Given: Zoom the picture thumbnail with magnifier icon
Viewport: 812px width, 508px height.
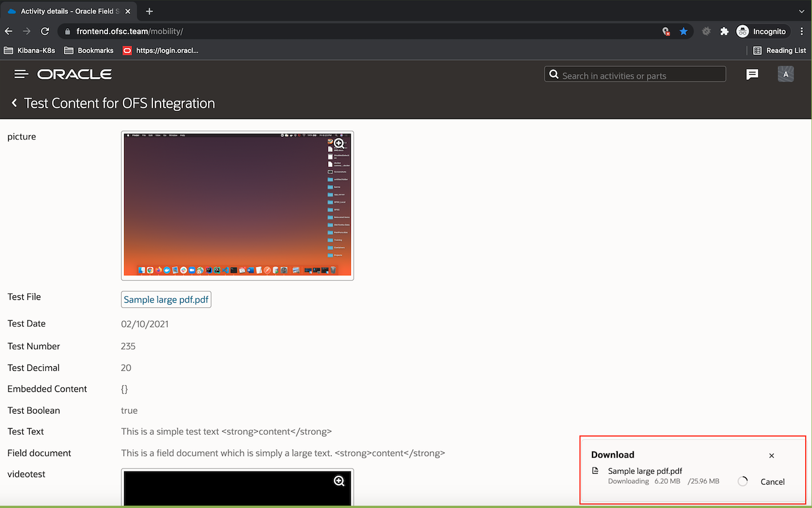Looking at the screenshot, I should (x=339, y=143).
